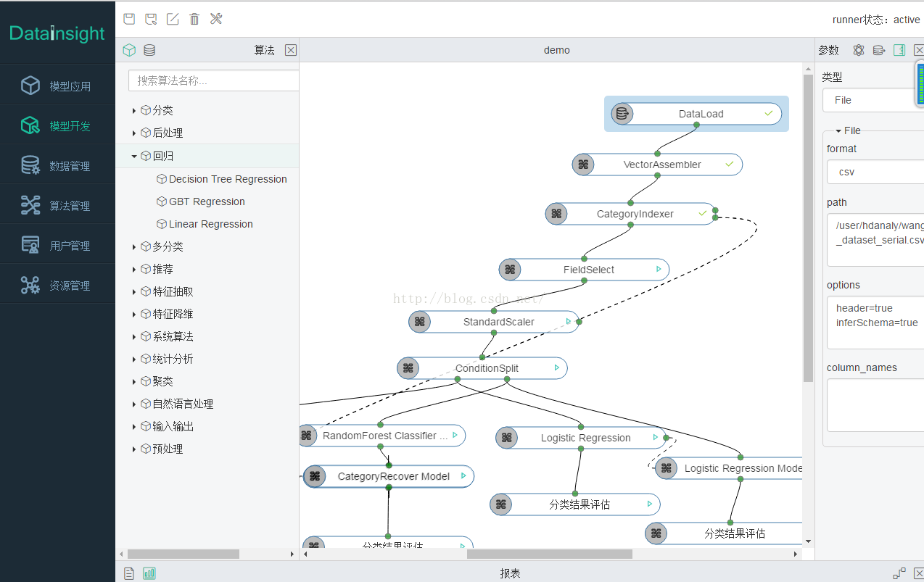Expand the 特征抽取 algorithm category
This screenshot has height=582, width=924.
134,292
